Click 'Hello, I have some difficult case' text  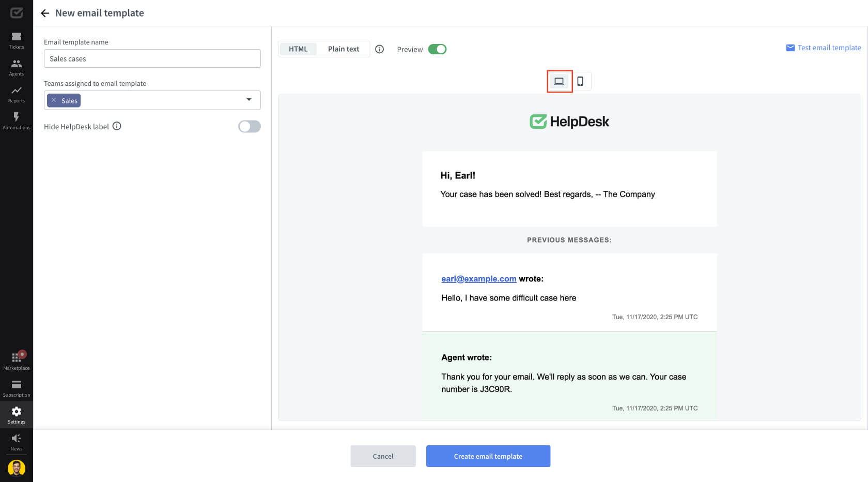509,298
